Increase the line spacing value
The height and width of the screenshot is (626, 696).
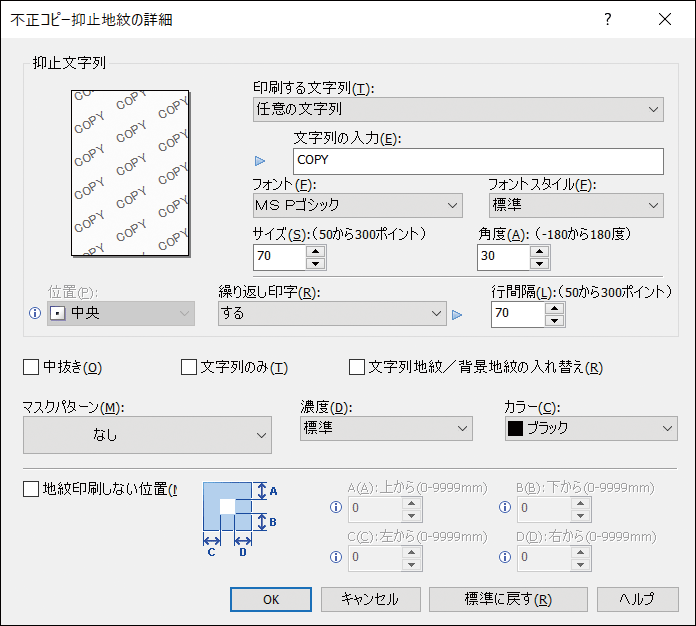[554, 308]
